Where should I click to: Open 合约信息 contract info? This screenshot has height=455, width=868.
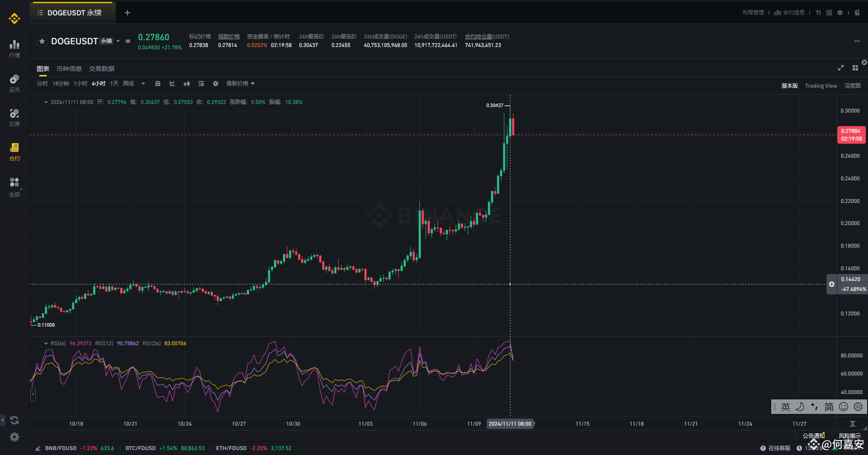(789, 13)
